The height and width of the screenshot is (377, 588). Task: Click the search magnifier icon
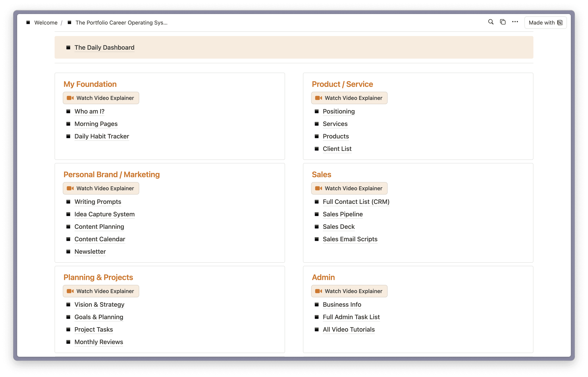[x=491, y=22]
